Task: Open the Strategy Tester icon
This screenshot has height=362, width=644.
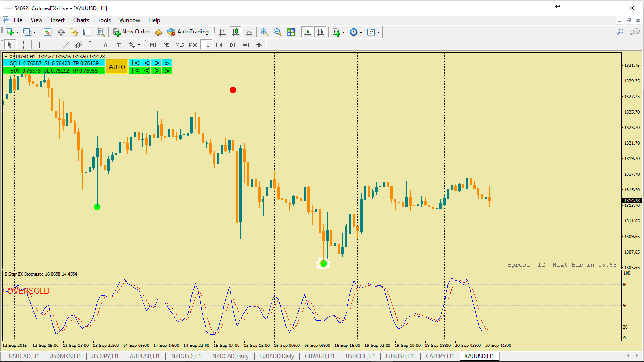Action: point(100,32)
